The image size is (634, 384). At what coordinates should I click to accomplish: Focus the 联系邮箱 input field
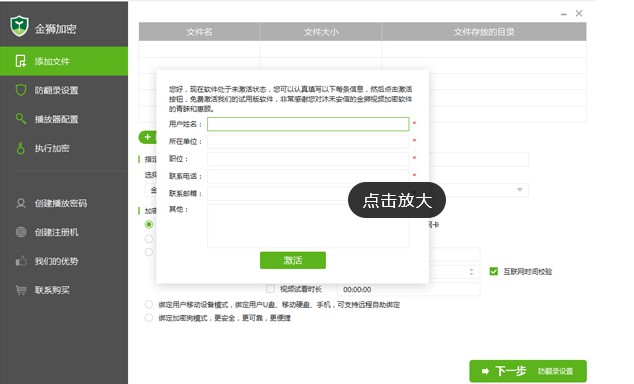click(x=308, y=194)
